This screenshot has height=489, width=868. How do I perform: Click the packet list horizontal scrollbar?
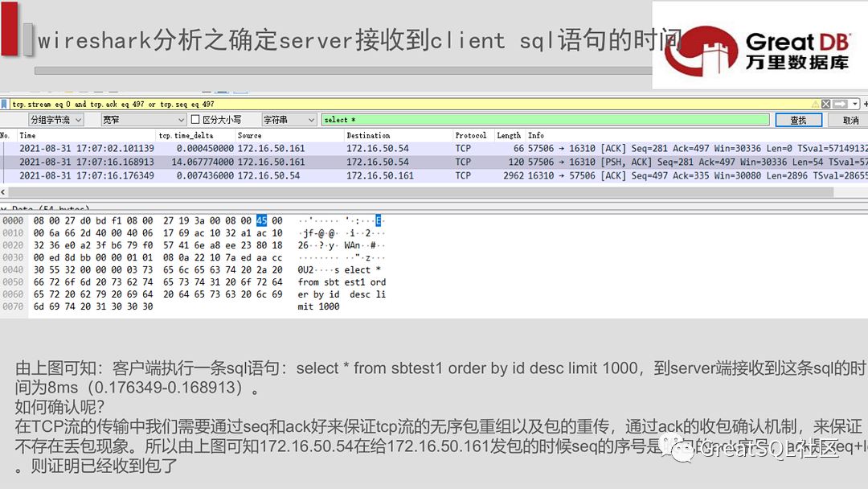(420, 191)
